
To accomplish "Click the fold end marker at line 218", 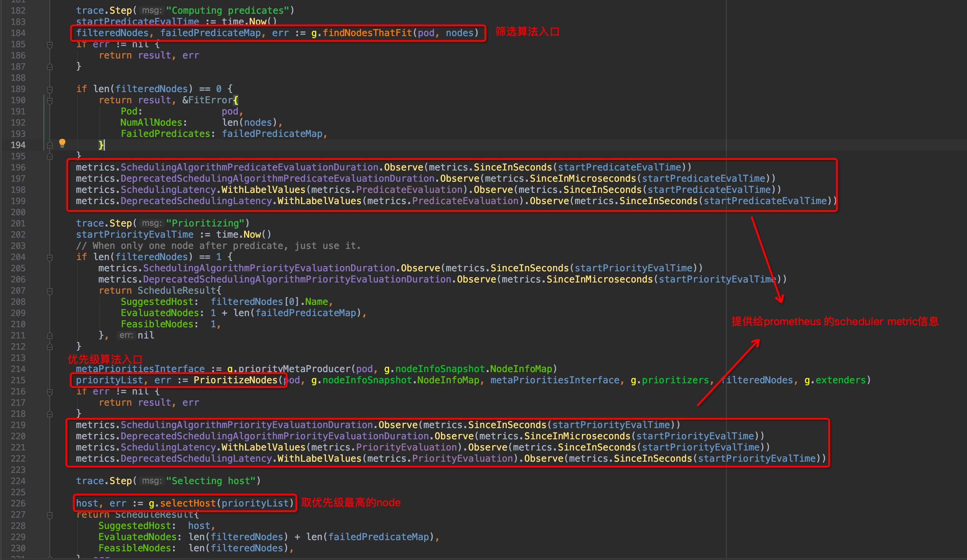I will point(50,414).
